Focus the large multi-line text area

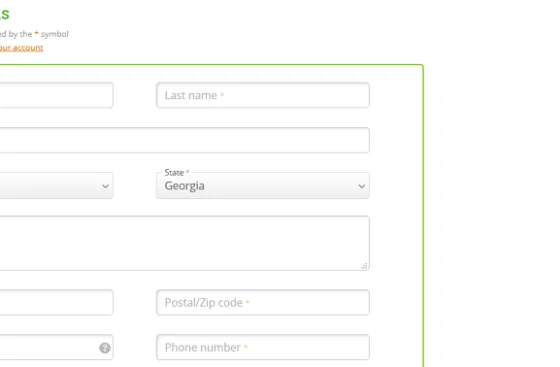click(x=185, y=243)
